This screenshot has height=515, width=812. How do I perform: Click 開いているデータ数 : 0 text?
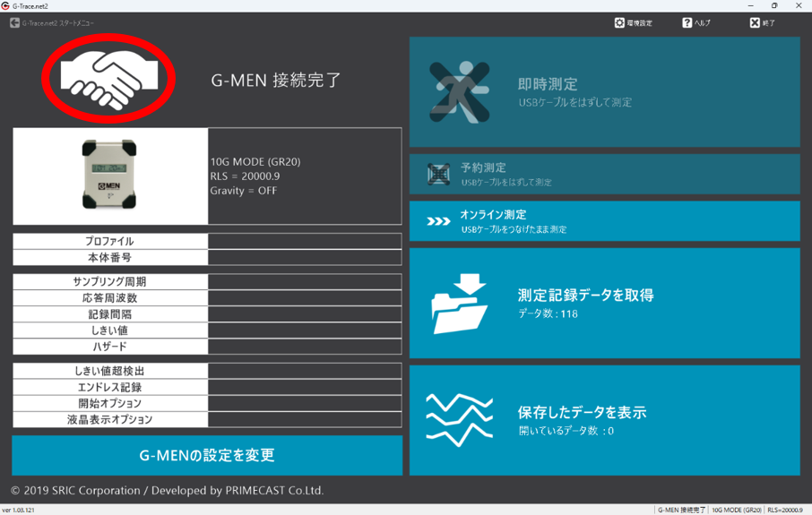566,431
